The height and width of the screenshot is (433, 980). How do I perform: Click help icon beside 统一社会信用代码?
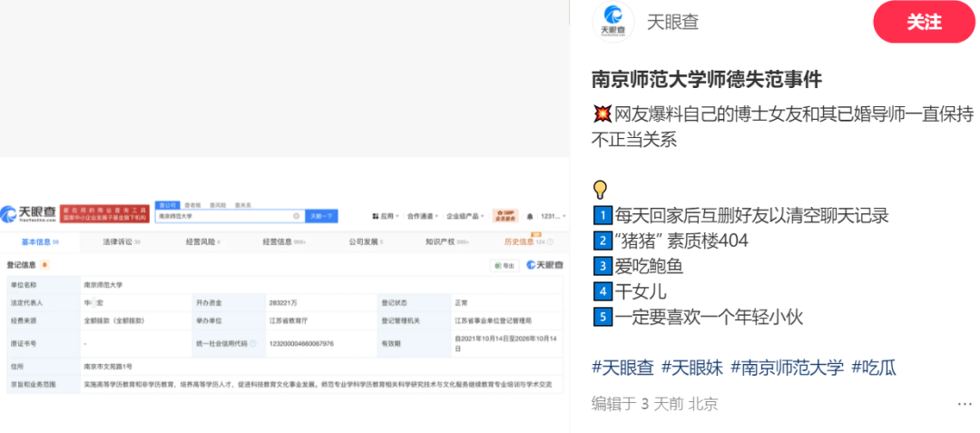253,344
